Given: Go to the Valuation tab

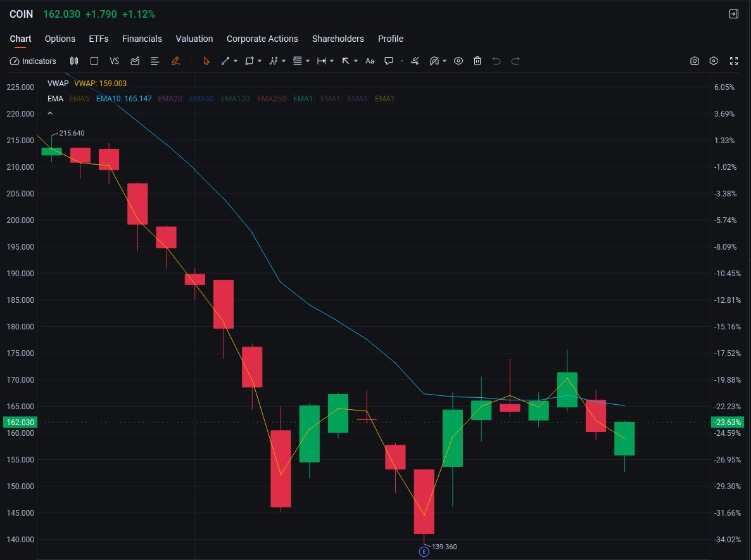Looking at the screenshot, I should pos(194,39).
